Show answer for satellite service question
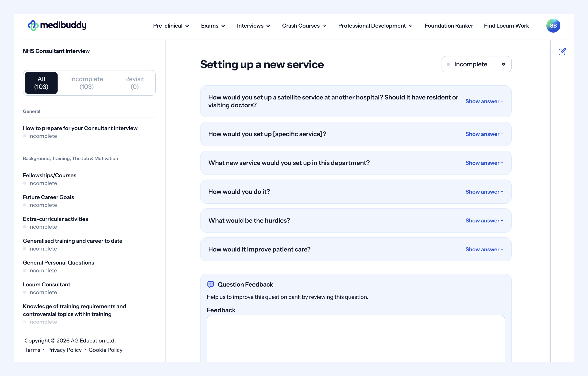The width and height of the screenshot is (588, 376). tap(484, 101)
